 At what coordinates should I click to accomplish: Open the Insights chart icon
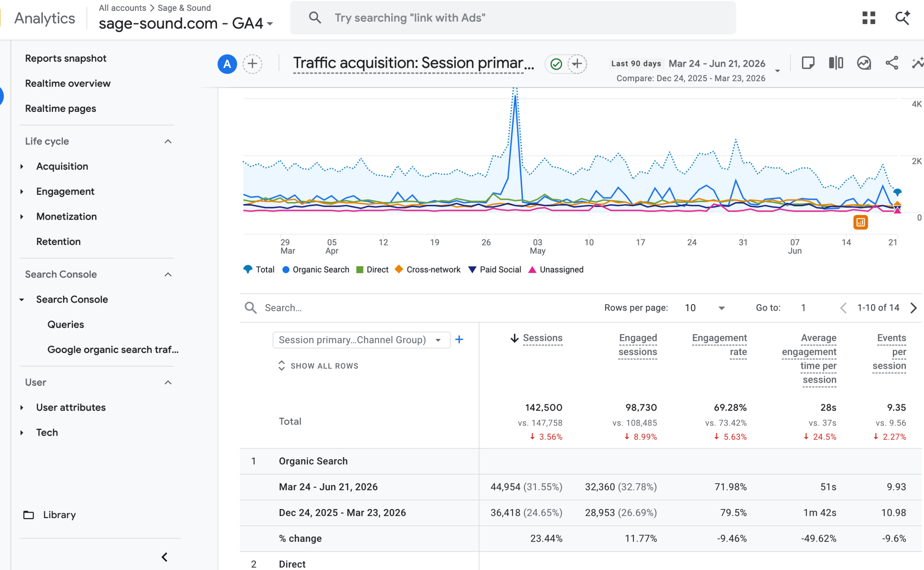coord(864,63)
